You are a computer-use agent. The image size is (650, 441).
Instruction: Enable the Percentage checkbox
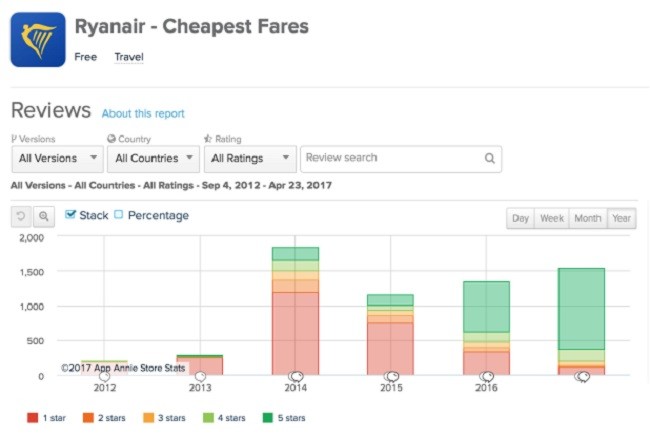119,214
